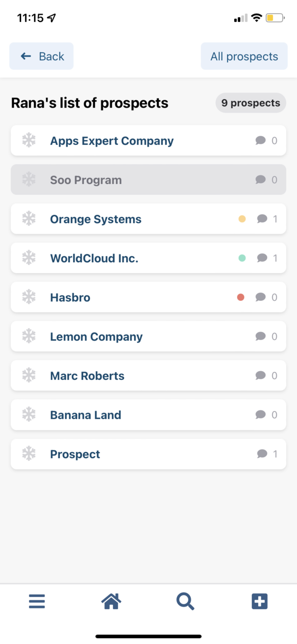Select the yellow status dot on Orange Systems
The height and width of the screenshot is (644, 297).
[x=242, y=219]
